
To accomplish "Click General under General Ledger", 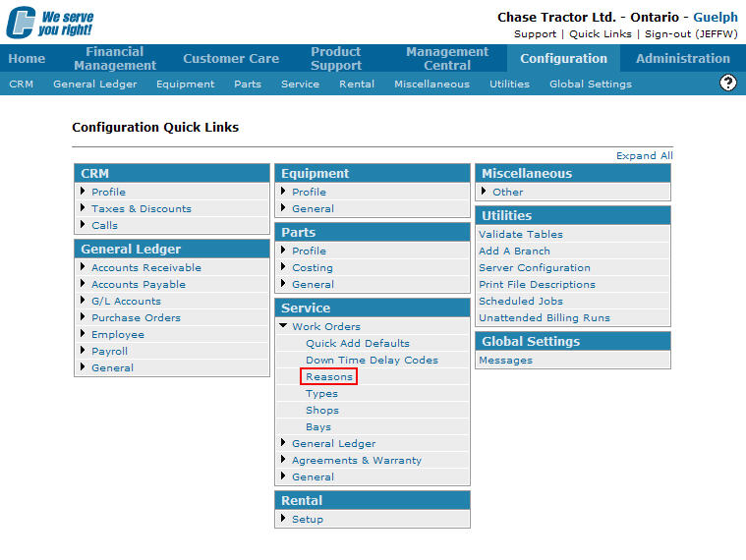I will coord(113,367).
